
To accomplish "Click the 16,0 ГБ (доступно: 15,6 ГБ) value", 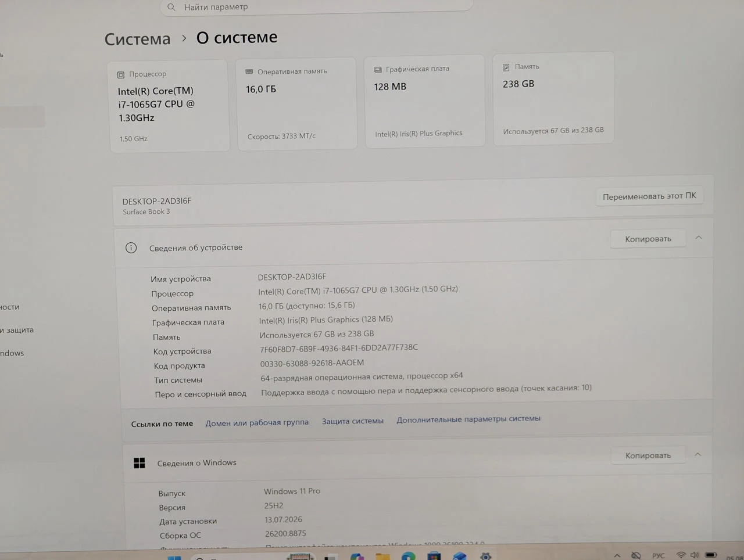I will 307,306.
